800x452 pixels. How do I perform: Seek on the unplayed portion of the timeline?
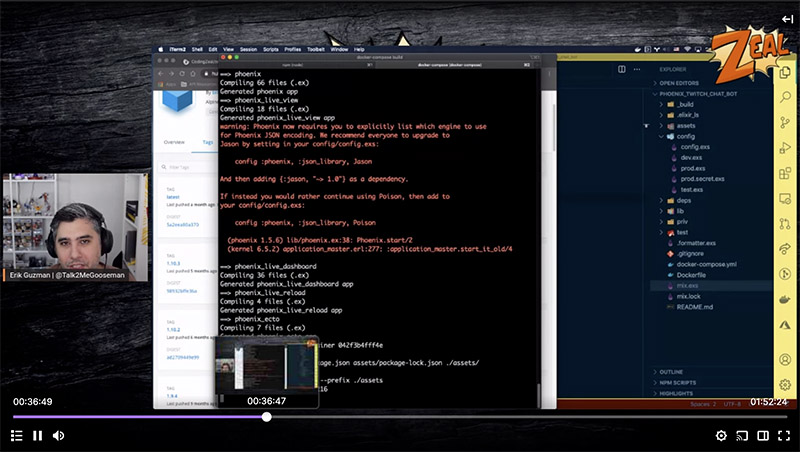[529, 417]
